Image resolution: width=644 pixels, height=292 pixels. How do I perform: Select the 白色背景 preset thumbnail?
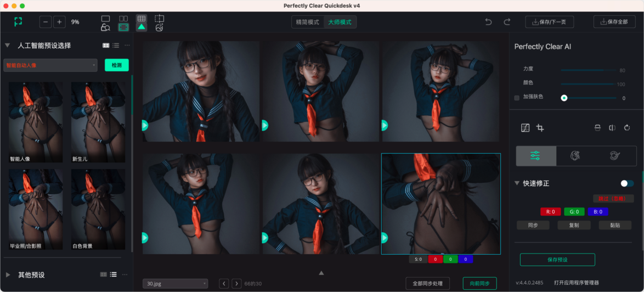(98, 210)
